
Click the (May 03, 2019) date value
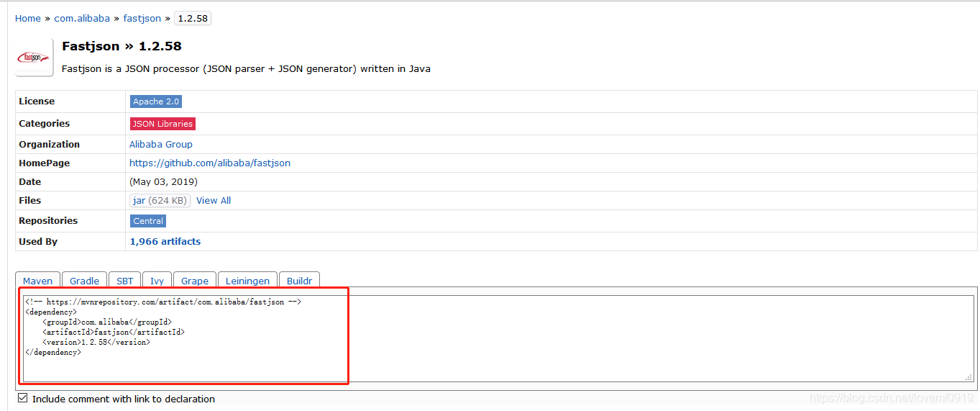click(163, 181)
